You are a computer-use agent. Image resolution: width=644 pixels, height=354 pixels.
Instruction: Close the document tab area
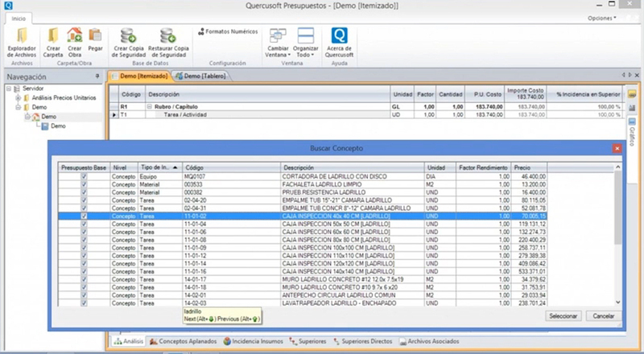[x=637, y=75]
